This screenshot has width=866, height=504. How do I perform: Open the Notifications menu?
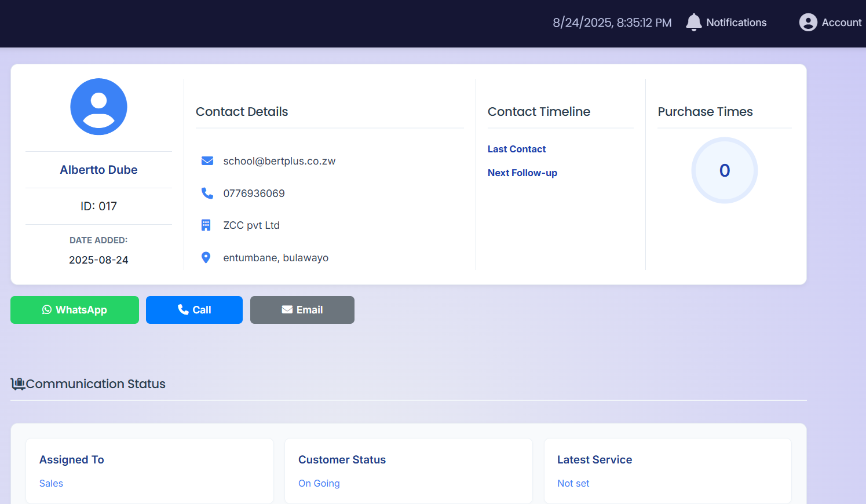(736, 23)
